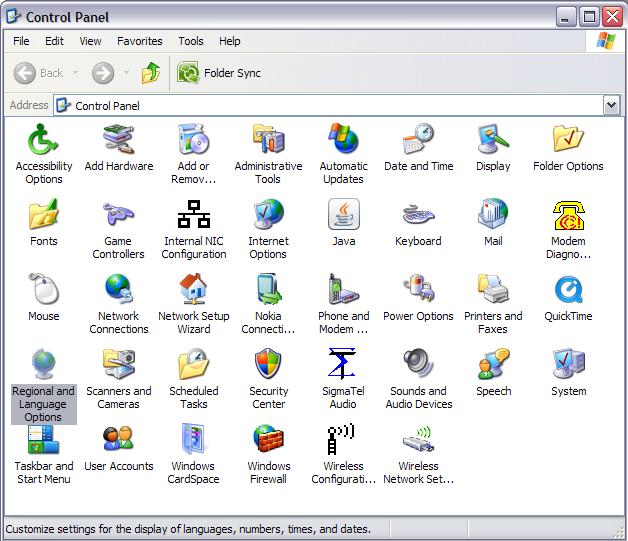
Task: Select Wireless Configuration antenna icon
Action: [341, 438]
